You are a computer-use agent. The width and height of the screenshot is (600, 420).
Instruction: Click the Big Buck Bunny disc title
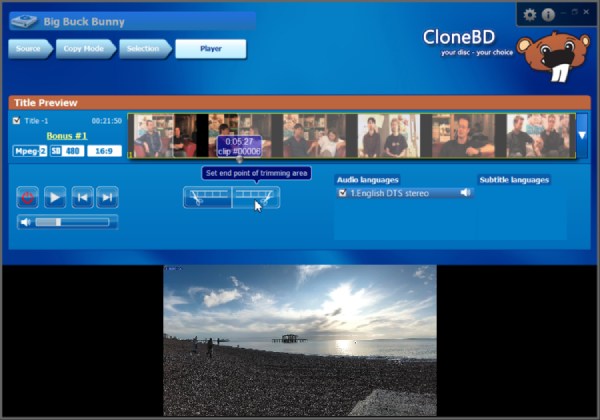[84, 22]
